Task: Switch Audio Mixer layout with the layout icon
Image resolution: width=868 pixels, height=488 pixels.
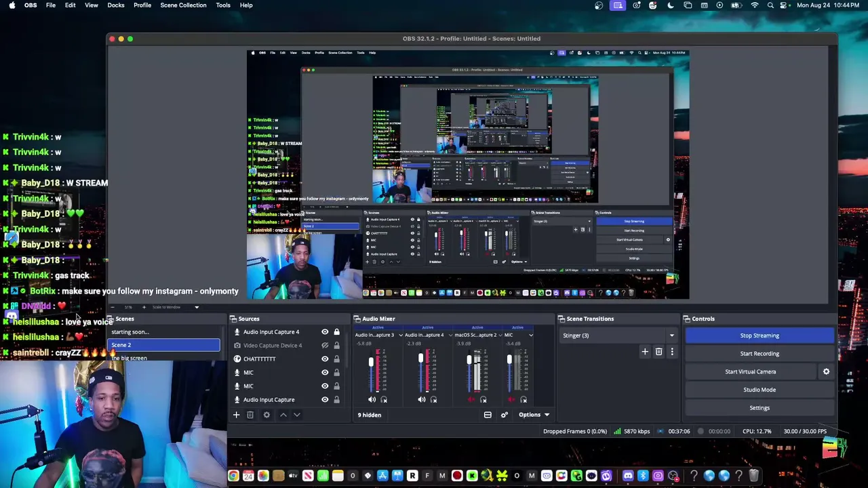Action: 488,415
